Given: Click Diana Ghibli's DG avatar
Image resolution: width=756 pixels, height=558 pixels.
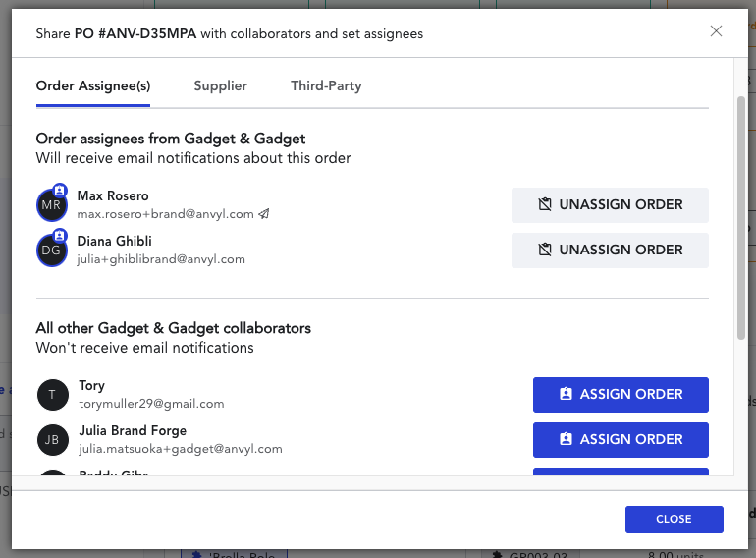Looking at the screenshot, I should coord(52,251).
